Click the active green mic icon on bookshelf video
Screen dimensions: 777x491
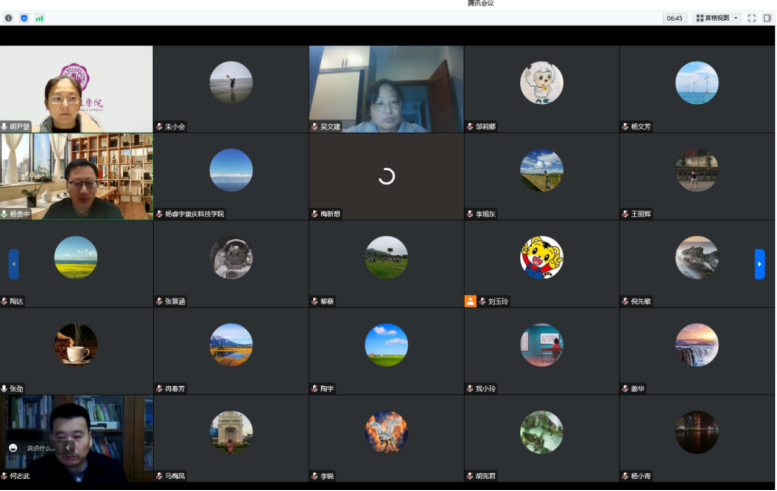(4, 214)
